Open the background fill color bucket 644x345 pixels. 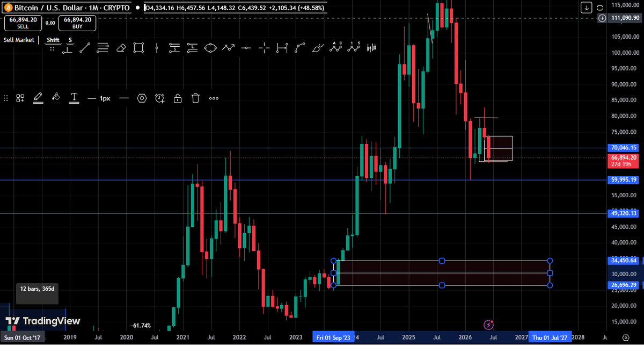coord(56,98)
